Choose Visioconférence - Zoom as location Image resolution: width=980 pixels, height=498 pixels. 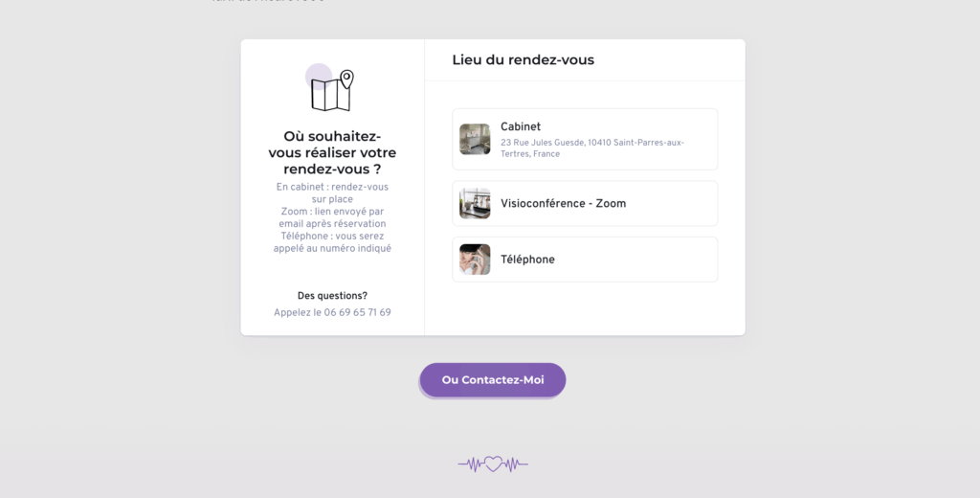point(584,204)
